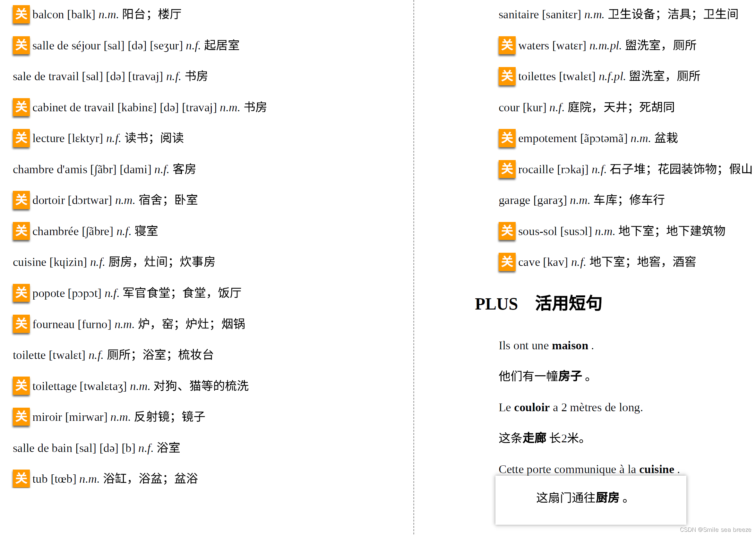The width and height of the screenshot is (756, 535).
Task: Click the 关 icon next to empotement
Action: (507, 138)
